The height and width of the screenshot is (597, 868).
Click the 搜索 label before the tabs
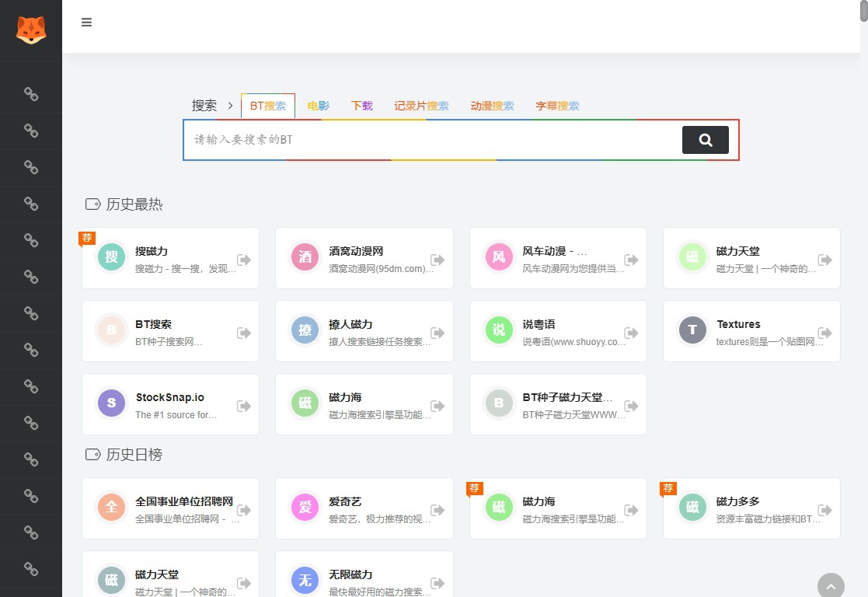(204, 106)
